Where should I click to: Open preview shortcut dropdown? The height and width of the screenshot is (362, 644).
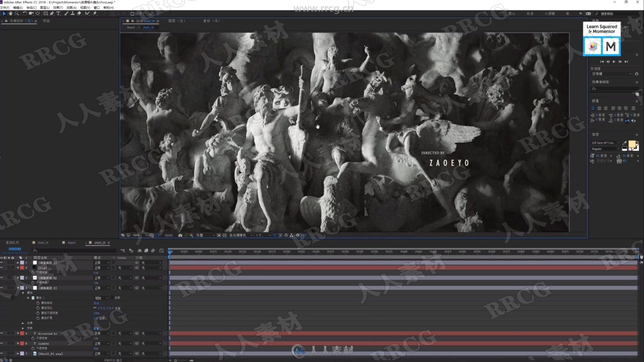click(x=612, y=74)
